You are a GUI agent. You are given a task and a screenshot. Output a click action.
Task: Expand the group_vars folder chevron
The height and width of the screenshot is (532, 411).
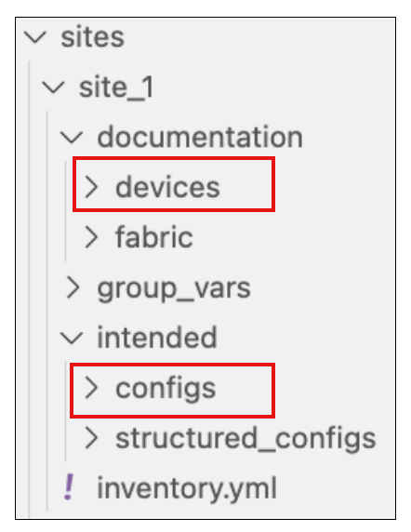click(x=73, y=287)
